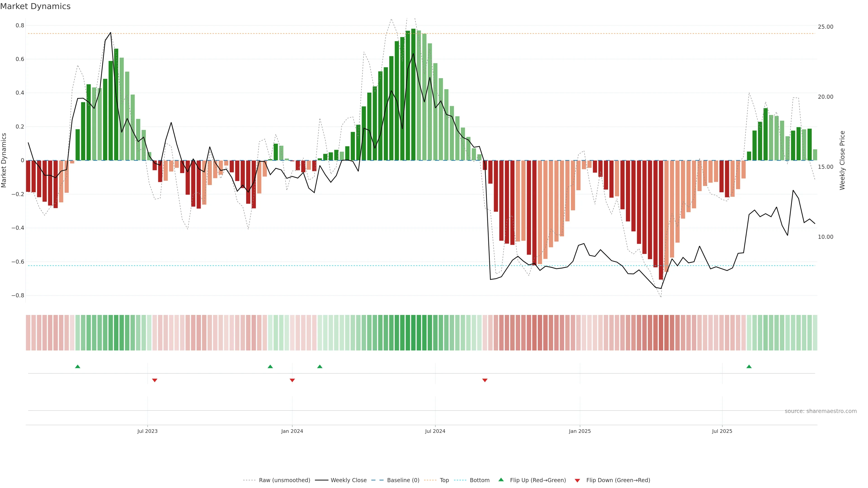Click the red flip-down triangle at Jan 2024
Image resolution: width=868 pixels, height=488 pixels.
tap(292, 380)
